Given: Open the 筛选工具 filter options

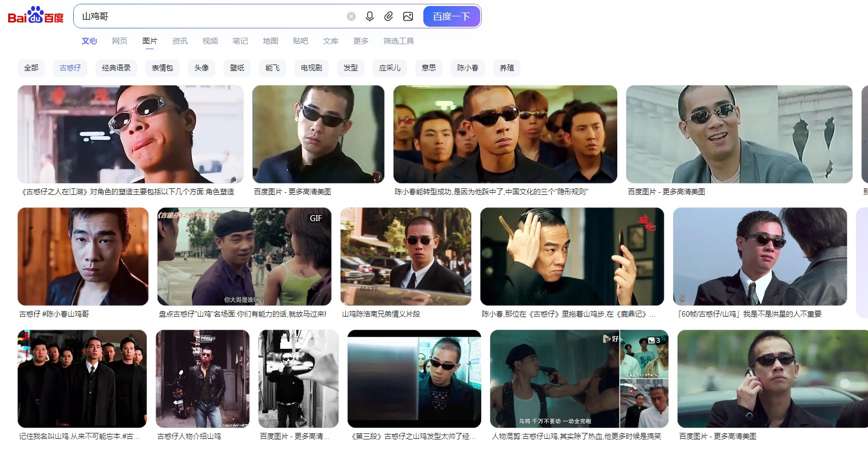Looking at the screenshot, I should click(399, 41).
